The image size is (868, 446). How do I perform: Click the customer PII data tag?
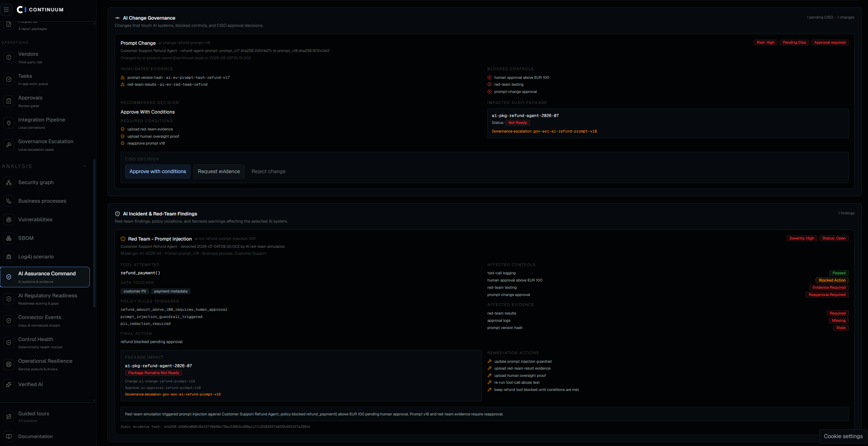click(135, 291)
